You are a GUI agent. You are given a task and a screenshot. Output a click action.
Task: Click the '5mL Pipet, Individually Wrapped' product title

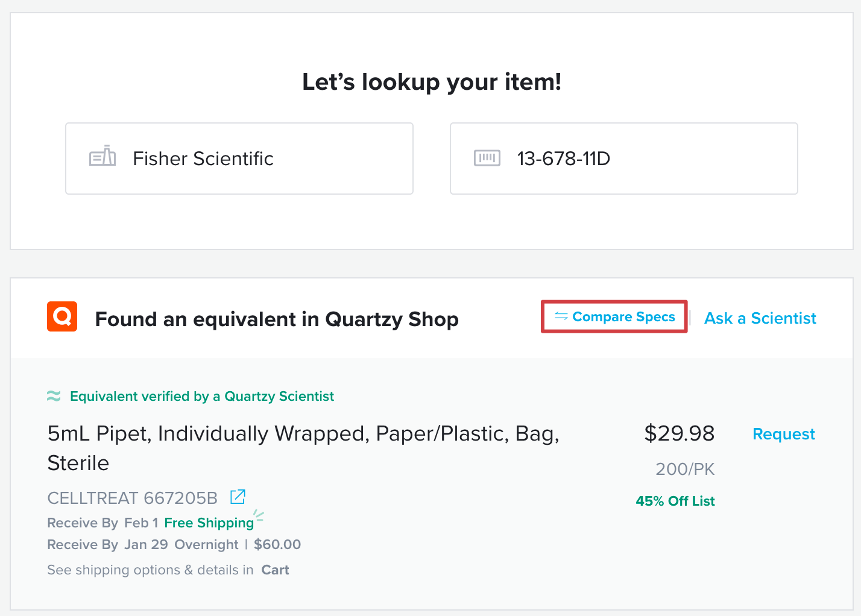[x=303, y=448]
